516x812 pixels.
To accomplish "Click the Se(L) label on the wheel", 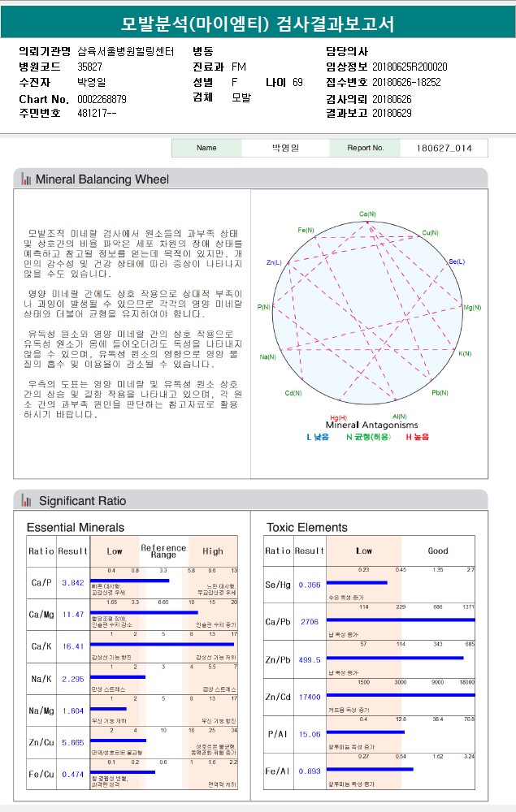I will 457,261.
